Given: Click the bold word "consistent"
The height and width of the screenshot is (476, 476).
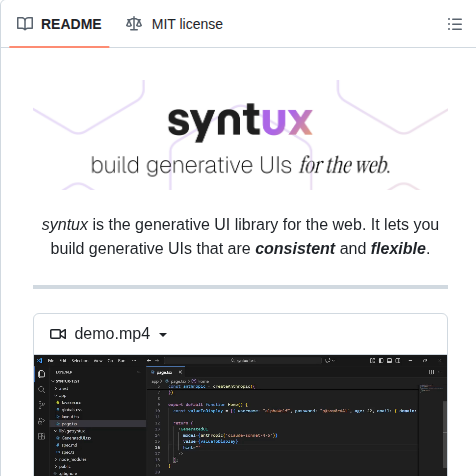Looking at the screenshot, I should (x=295, y=249).
